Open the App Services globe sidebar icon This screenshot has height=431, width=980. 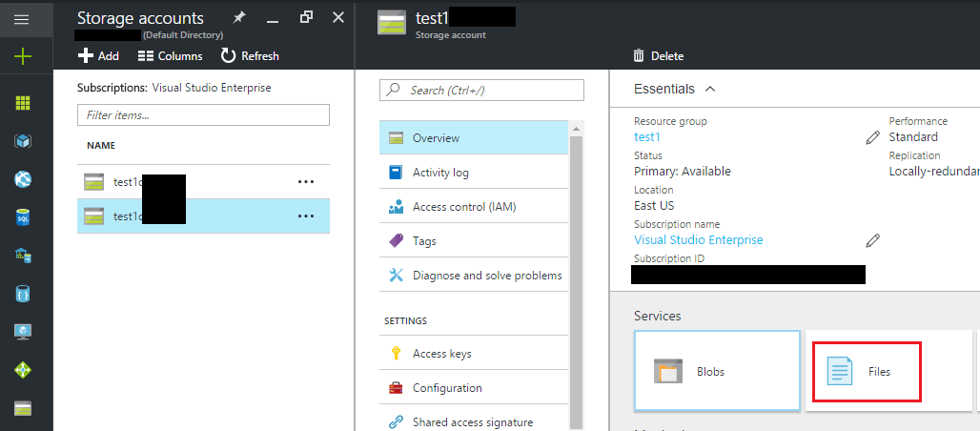pos(23,179)
